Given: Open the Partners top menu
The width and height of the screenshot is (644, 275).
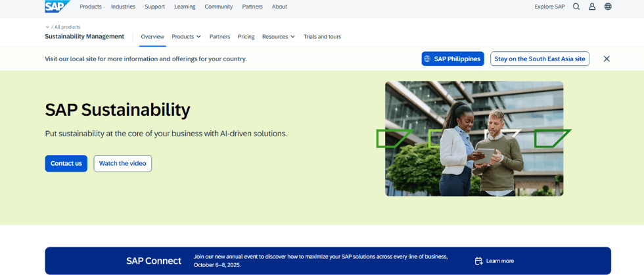Looking at the screenshot, I should [x=252, y=7].
